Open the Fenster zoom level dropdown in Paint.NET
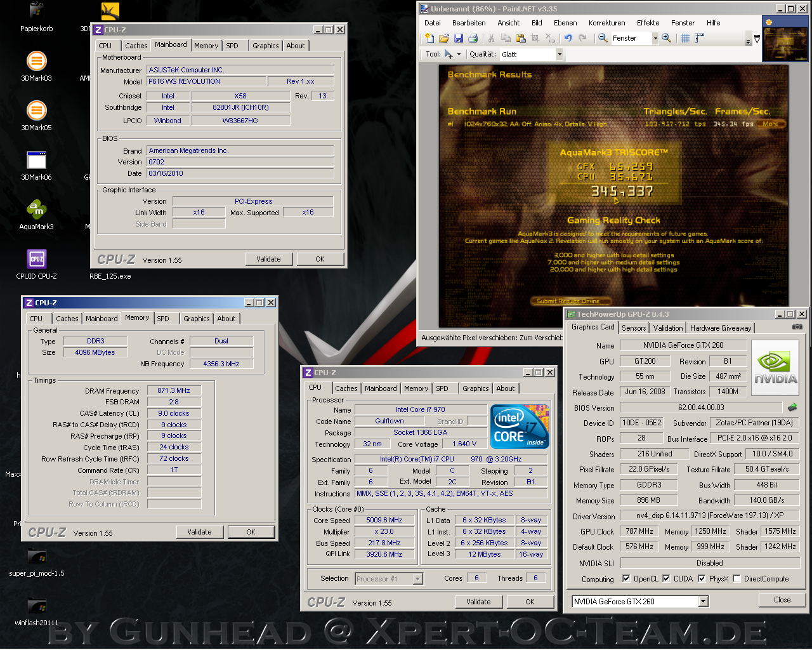 pos(655,38)
